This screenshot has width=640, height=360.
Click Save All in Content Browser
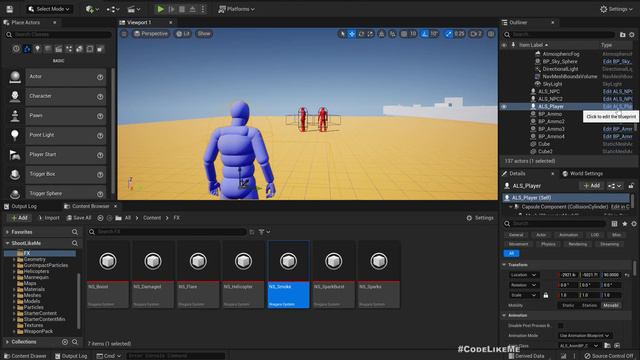tap(79, 218)
